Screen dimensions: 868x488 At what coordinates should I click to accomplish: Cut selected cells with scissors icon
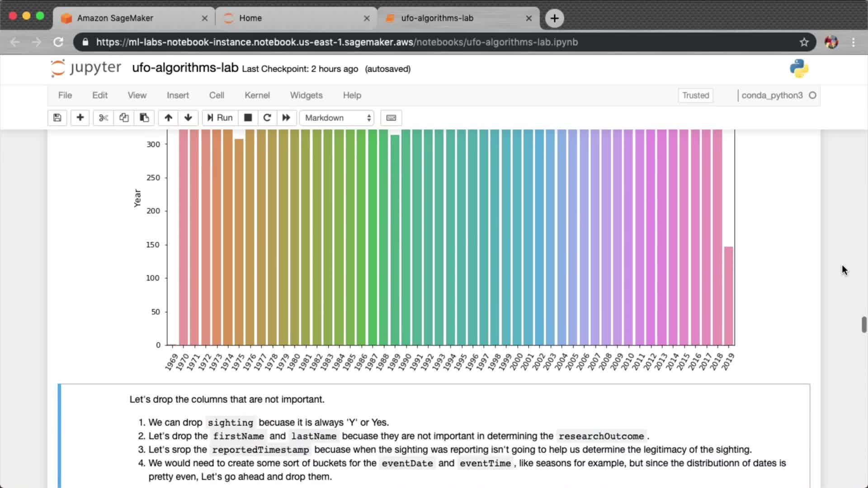[x=104, y=118]
